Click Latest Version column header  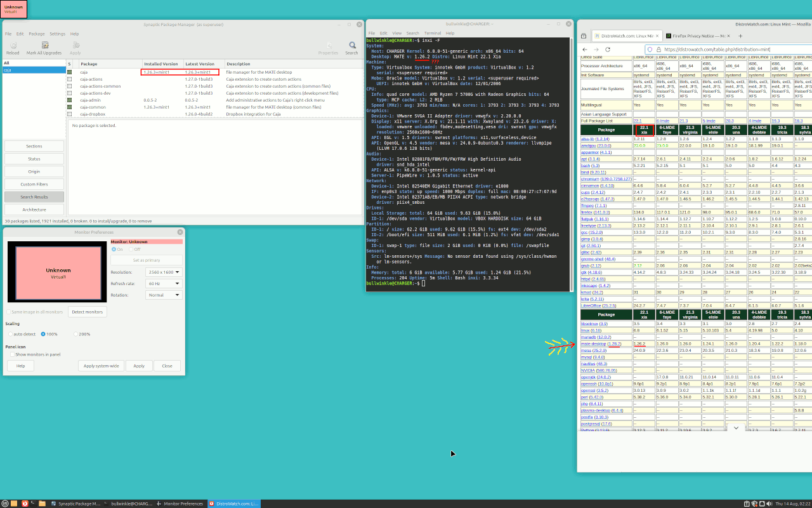[203, 63]
